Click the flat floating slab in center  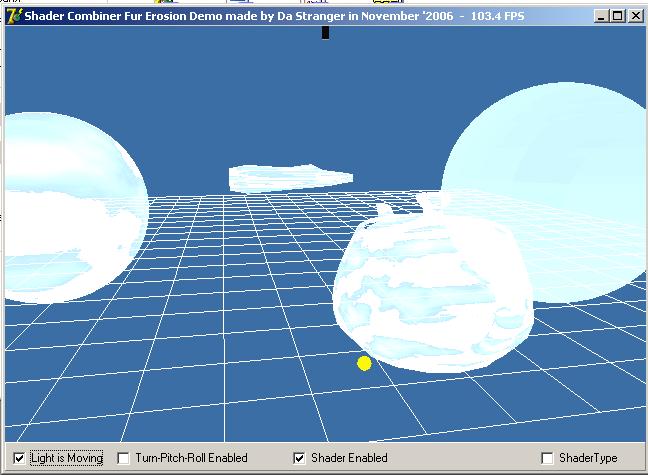coord(291,179)
